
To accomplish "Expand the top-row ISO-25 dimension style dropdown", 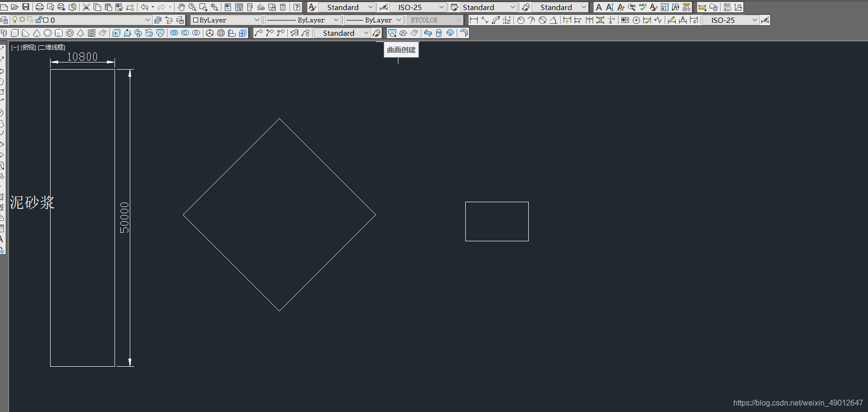I will point(441,7).
